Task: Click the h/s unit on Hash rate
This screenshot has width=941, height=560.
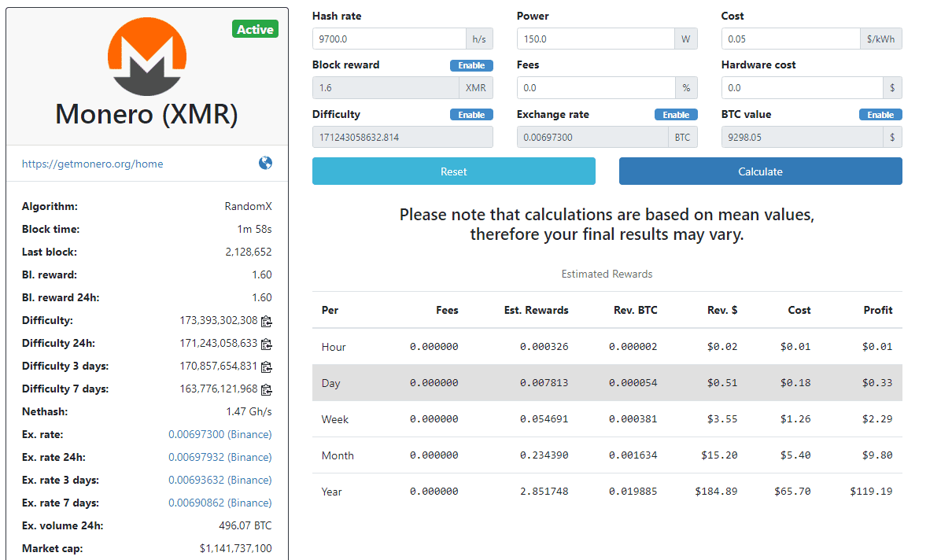Action: pos(479,39)
